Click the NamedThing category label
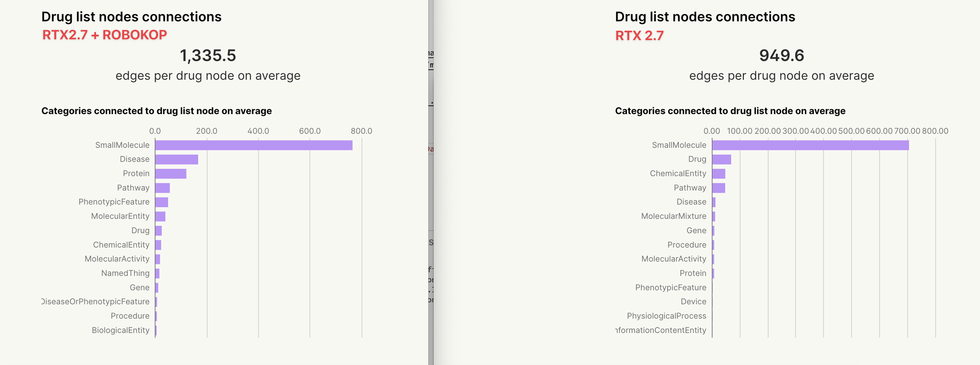 click(125, 273)
